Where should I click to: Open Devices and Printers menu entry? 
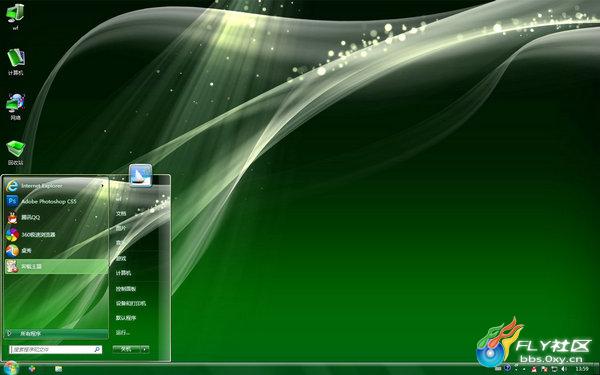pyautogui.click(x=131, y=303)
